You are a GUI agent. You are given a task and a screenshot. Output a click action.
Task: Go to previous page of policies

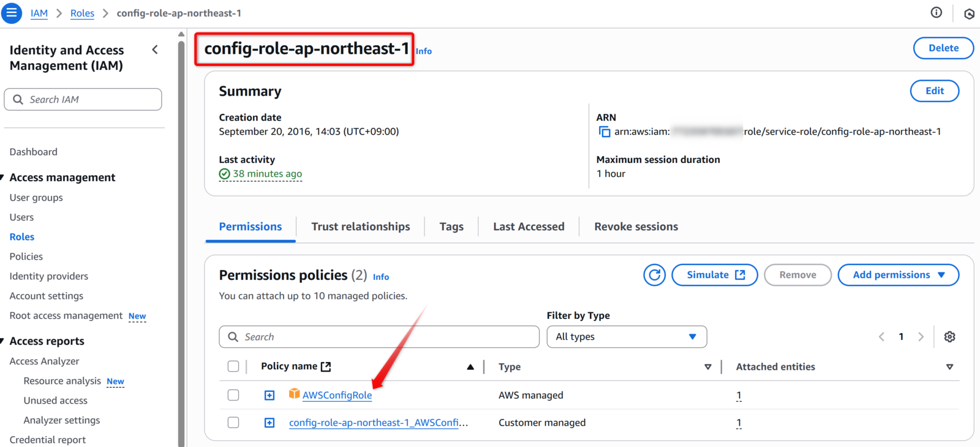[881, 337]
